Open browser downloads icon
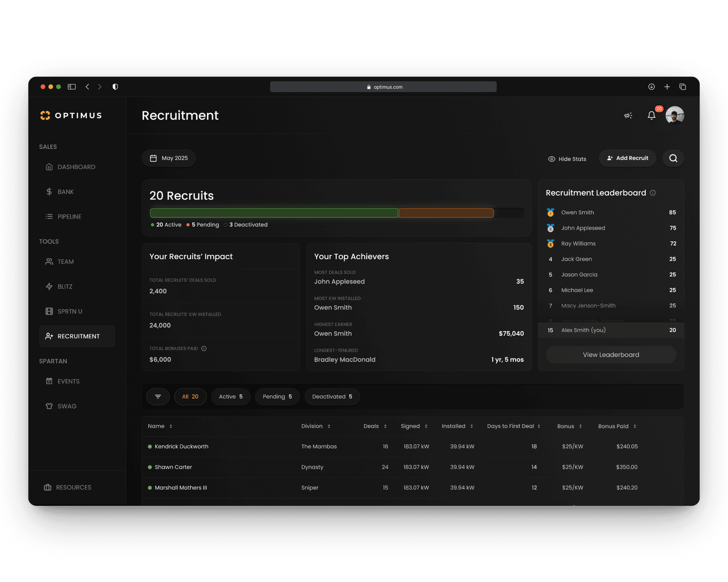This screenshot has height=582, width=728. point(651,87)
